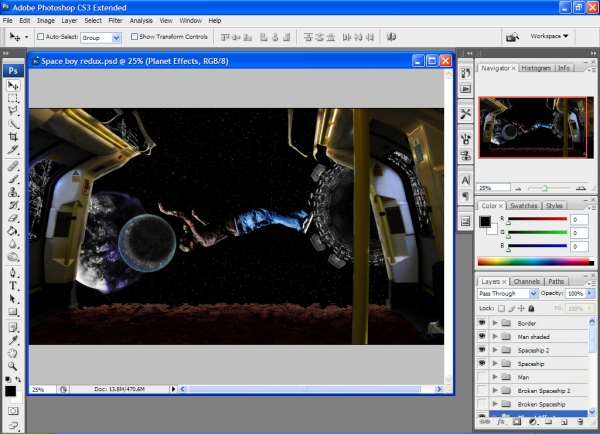Enable the Auto-Select checkbox
Viewport: 600px width, 434px height.
pos(41,37)
